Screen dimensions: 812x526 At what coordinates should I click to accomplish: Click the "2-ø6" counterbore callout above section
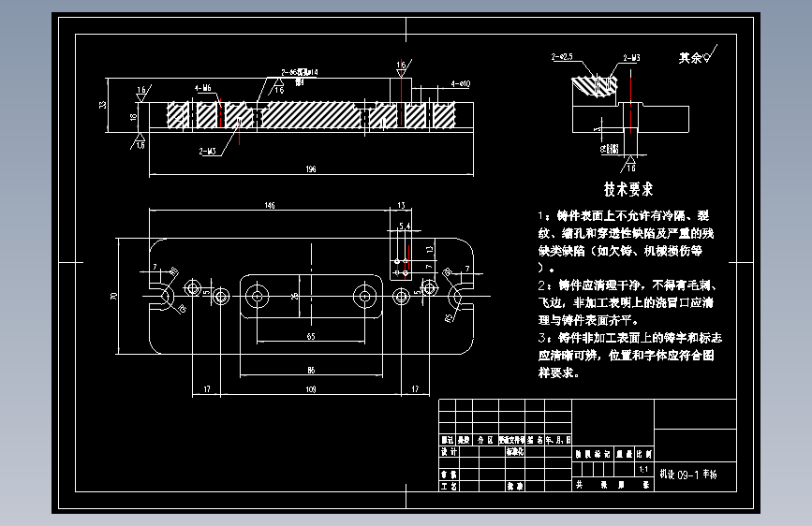[x=300, y=72]
